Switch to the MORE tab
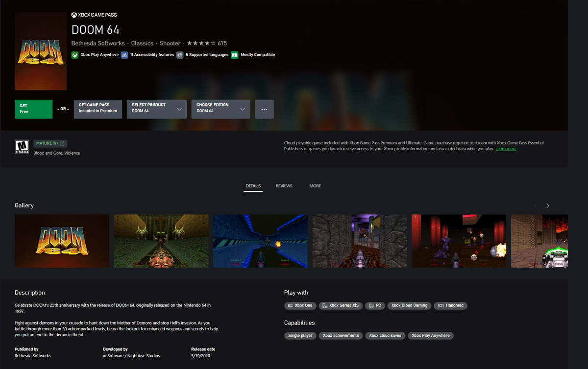This screenshot has height=369, width=588. (x=315, y=186)
